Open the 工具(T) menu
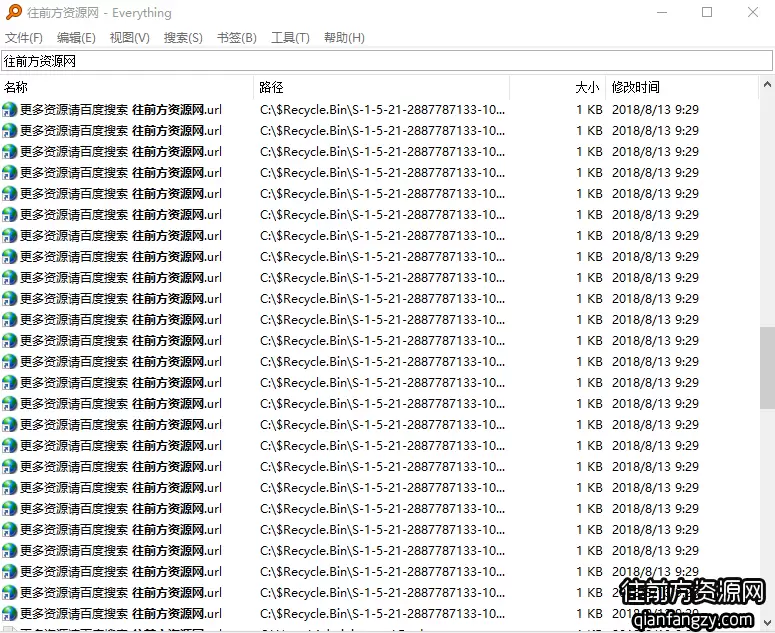This screenshot has width=775, height=633. click(290, 38)
